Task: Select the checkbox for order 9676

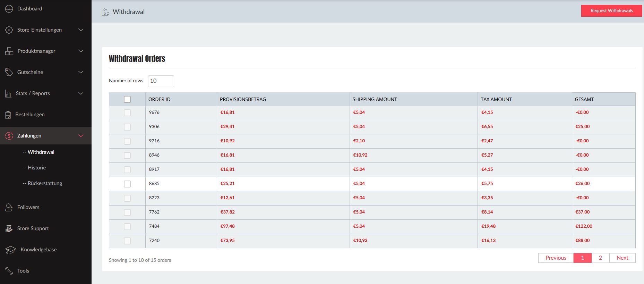Action: pyautogui.click(x=127, y=112)
